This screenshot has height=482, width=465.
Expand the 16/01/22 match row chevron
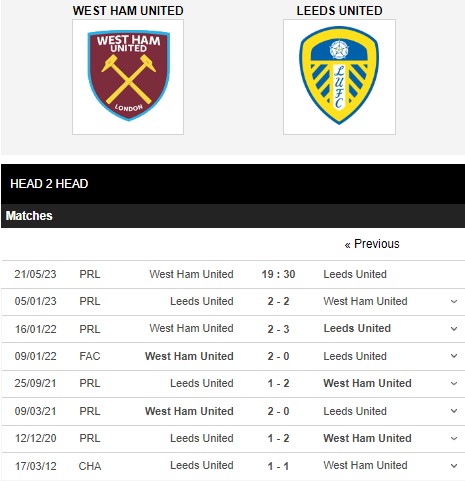coord(454,329)
